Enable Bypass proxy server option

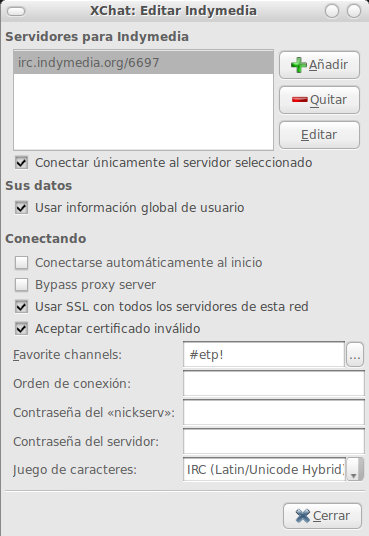coord(22,284)
